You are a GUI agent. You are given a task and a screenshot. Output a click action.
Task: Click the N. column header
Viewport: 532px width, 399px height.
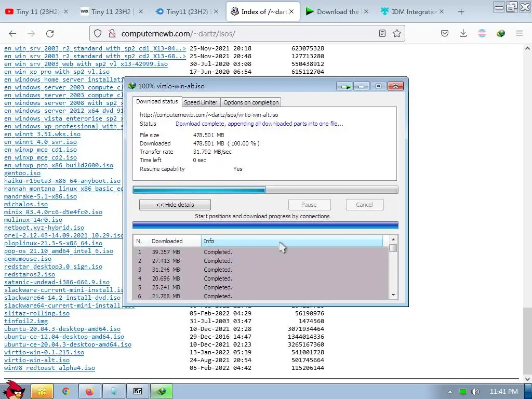click(141, 241)
